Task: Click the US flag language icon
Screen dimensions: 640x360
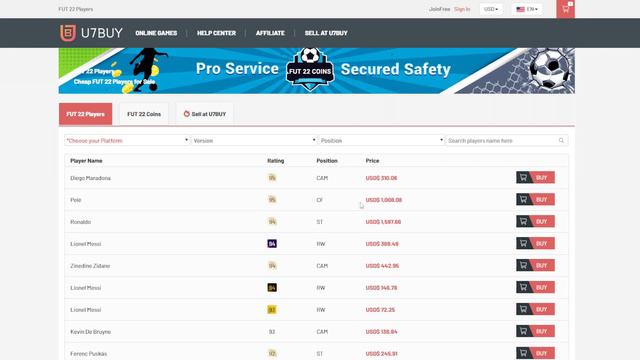Action: coord(520,9)
